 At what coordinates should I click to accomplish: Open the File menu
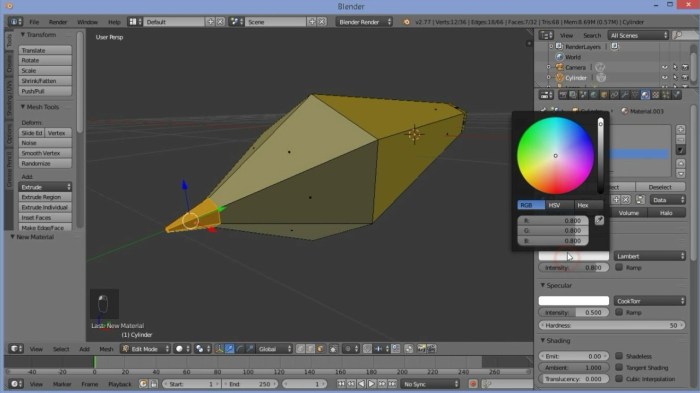click(34, 22)
